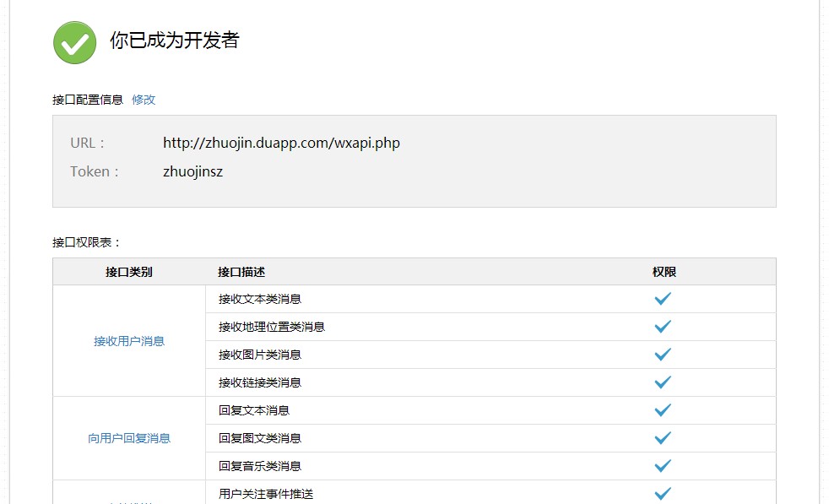Open the 向用户回复消息 category link
The height and width of the screenshot is (504, 829).
click(x=129, y=438)
